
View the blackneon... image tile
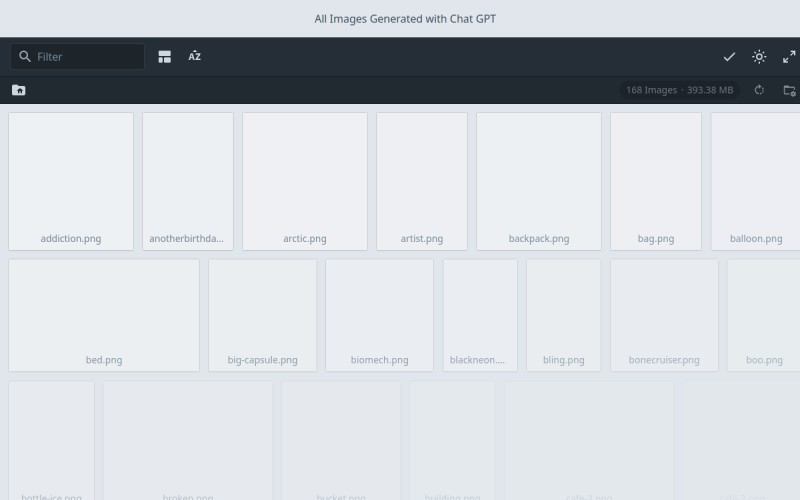tap(480, 315)
